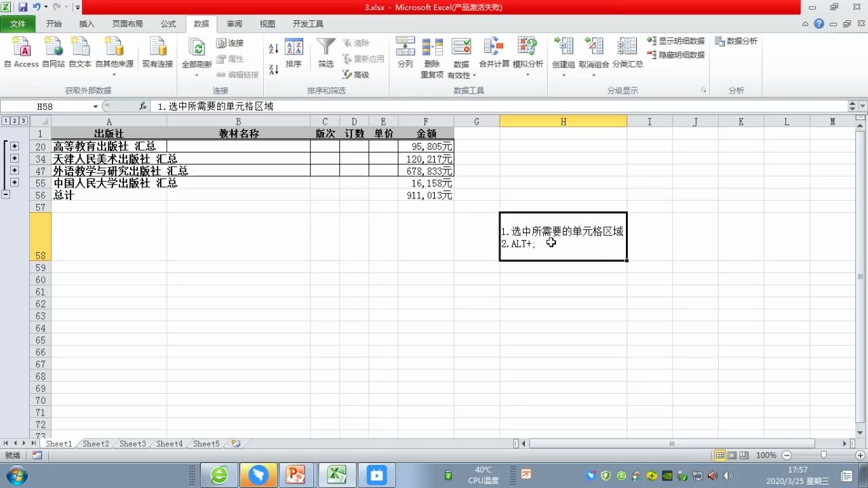Collapse the 总计 outline group
Viewport: 868px width, 488px height.
[6, 195]
